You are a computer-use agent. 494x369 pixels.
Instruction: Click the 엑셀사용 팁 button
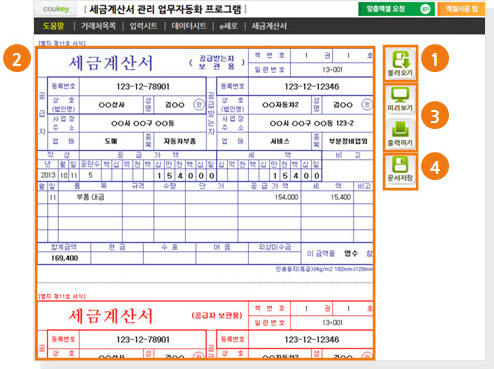tap(462, 9)
